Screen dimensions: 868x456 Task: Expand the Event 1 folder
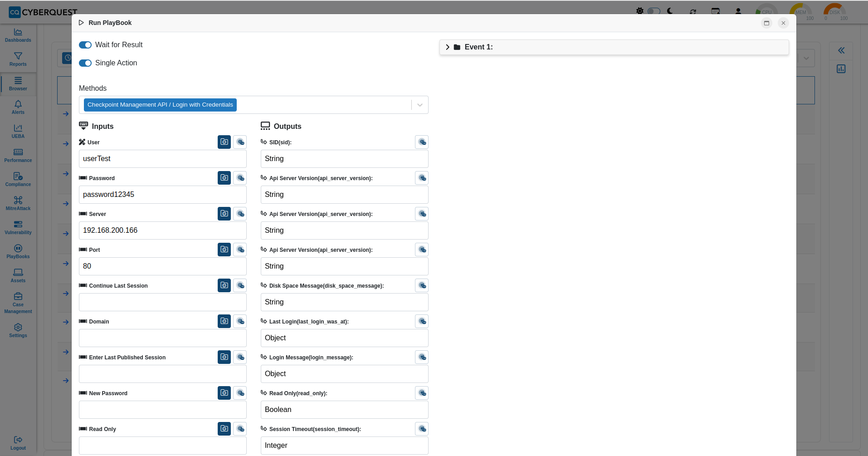448,47
